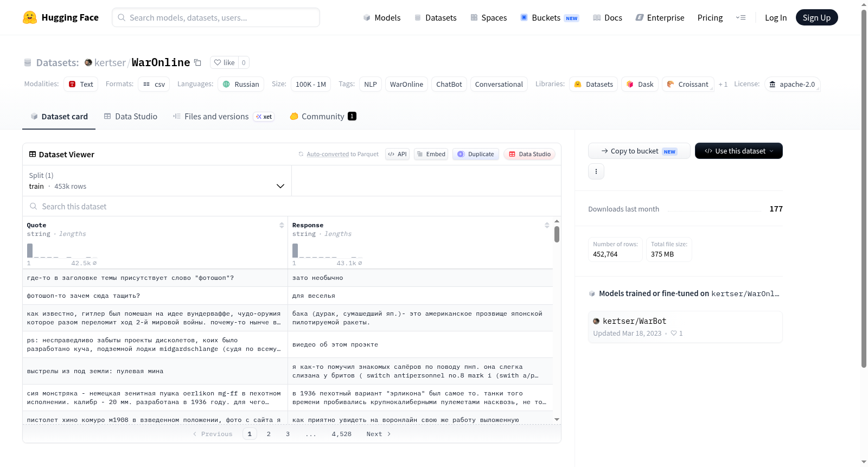Open the Community tab
This screenshot has width=868, height=467.
tap(323, 117)
